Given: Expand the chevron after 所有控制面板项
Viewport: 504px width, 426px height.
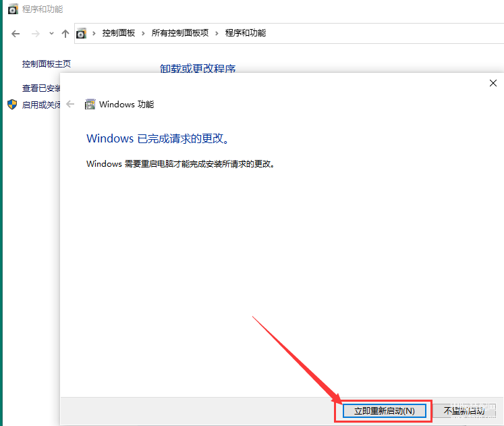Looking at the screenshot, I should (217, 33).
